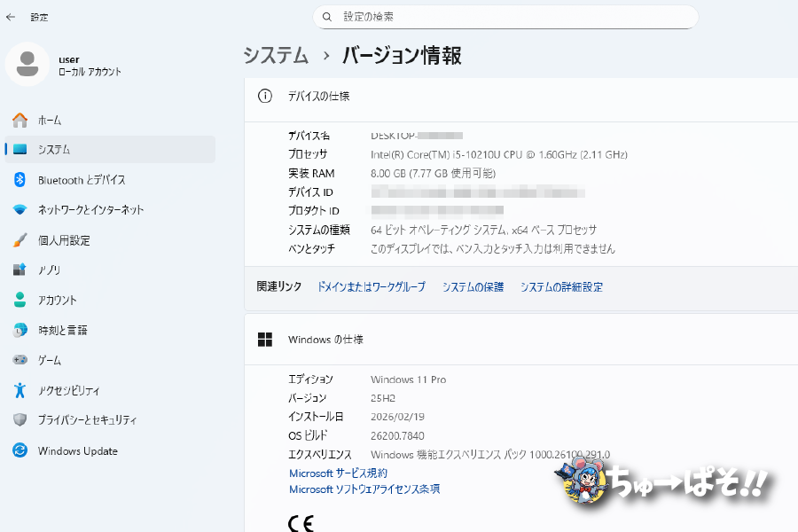
Task: Open Bluetooth とデバイス settings
Action: point(110,180)
